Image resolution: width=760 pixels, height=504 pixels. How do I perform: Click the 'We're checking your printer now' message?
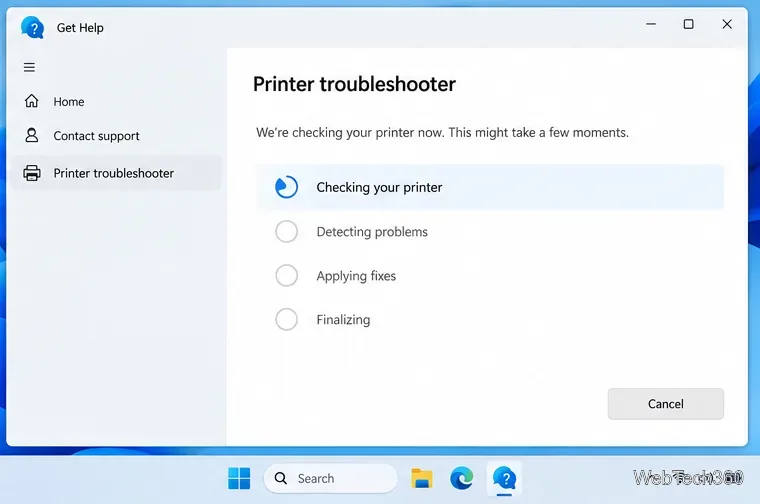[442, 133]
